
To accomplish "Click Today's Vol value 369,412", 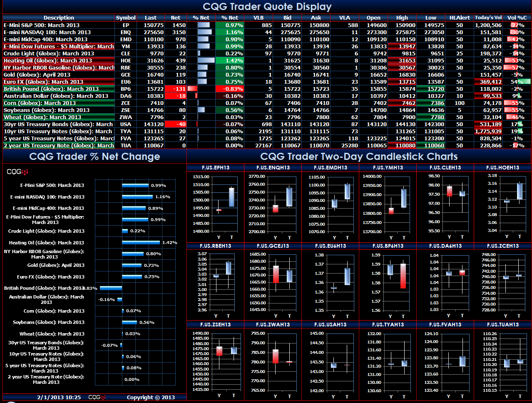I will click(488, 82).
